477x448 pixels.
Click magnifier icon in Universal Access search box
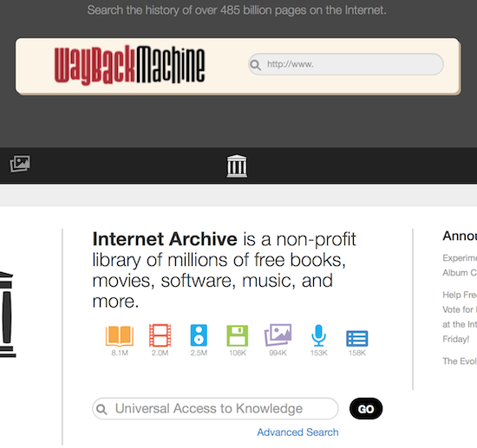[x=101, y=409]
